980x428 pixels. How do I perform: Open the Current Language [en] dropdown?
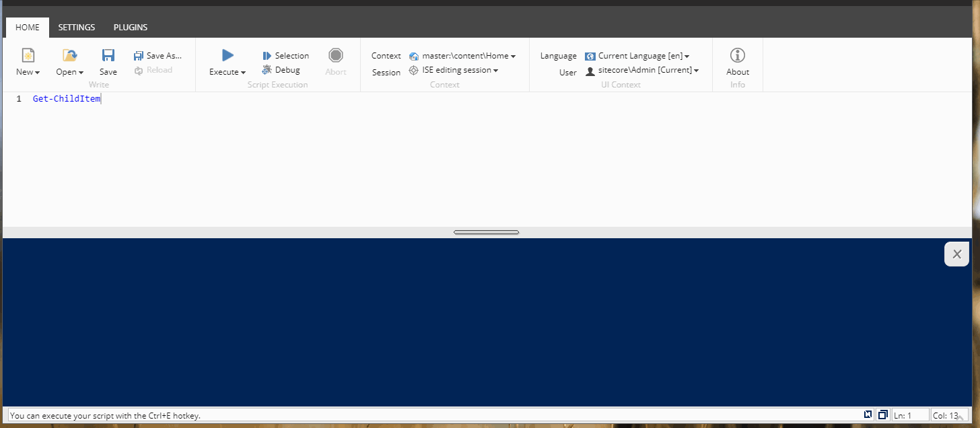click(637, 55)
